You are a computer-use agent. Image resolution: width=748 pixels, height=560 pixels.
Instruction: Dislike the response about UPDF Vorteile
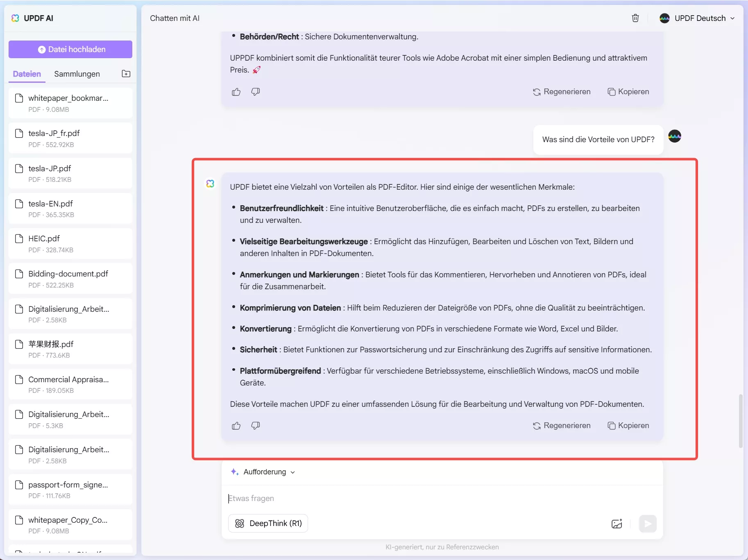click(256, 426)
